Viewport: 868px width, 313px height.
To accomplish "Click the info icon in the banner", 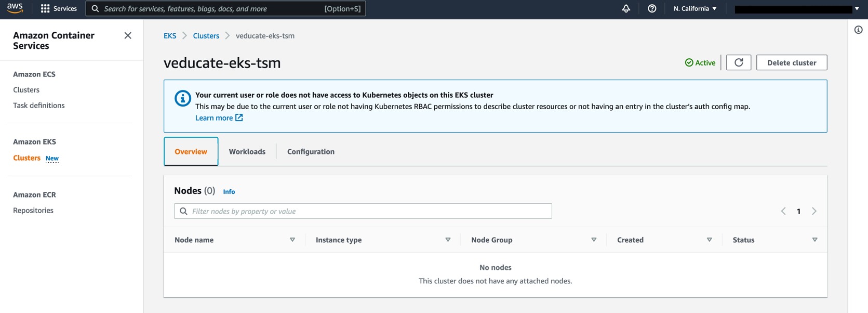I will pos(182,98).
